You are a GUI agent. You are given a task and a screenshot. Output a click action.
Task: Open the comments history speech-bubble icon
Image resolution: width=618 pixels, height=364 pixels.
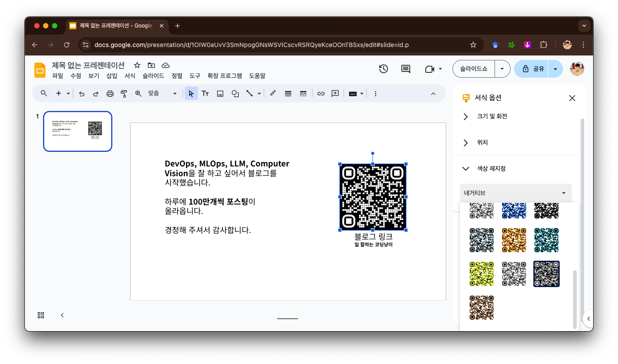click(406, 69)
